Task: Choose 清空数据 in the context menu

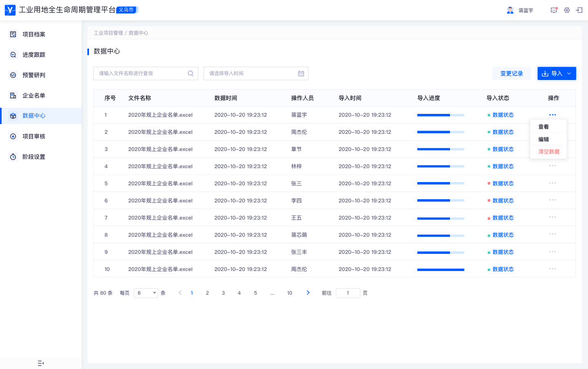Action: [x=548, y=151]
